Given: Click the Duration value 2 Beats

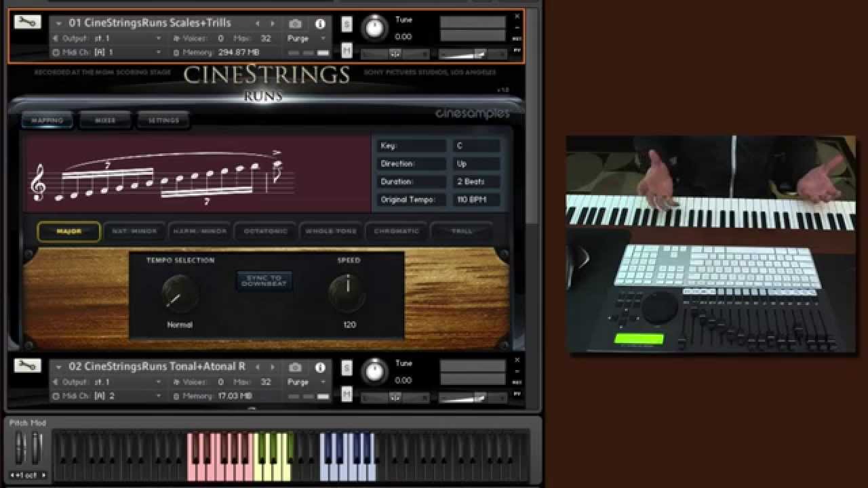Looking at the screenshot, I should pyautogui.click(x=477, y=182).
